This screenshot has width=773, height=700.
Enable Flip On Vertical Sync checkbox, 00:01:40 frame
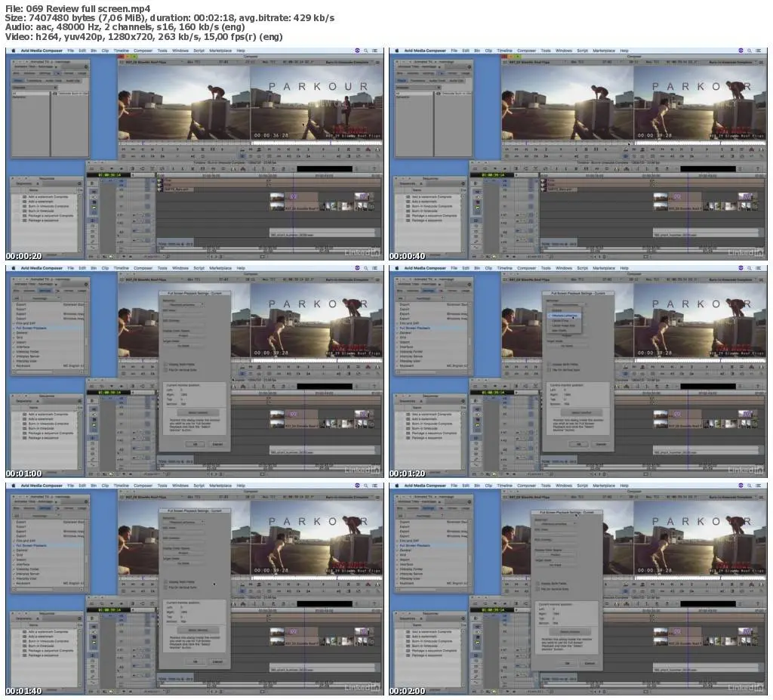coord(165,587)
